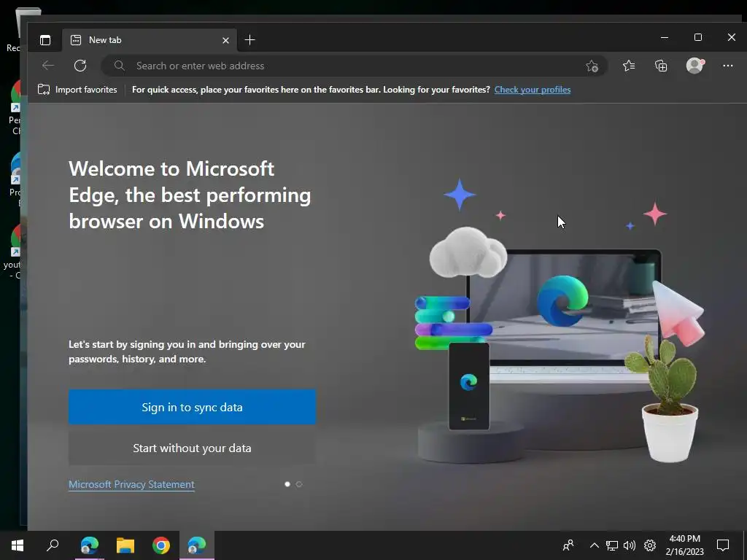Open Settings and more ellipsis menu
The height and width of the screenshot is (560, 747).
pyautogui.click(x=727, y=66)
